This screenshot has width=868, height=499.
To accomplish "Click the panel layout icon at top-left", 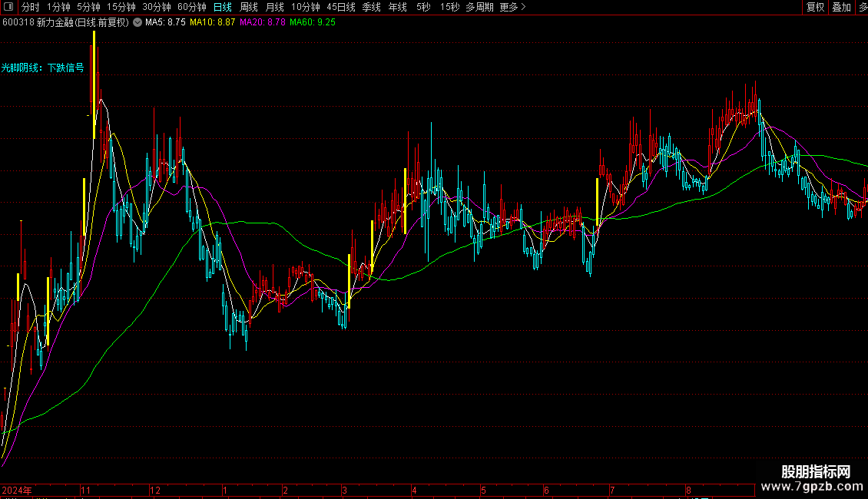I will (9, 7).
